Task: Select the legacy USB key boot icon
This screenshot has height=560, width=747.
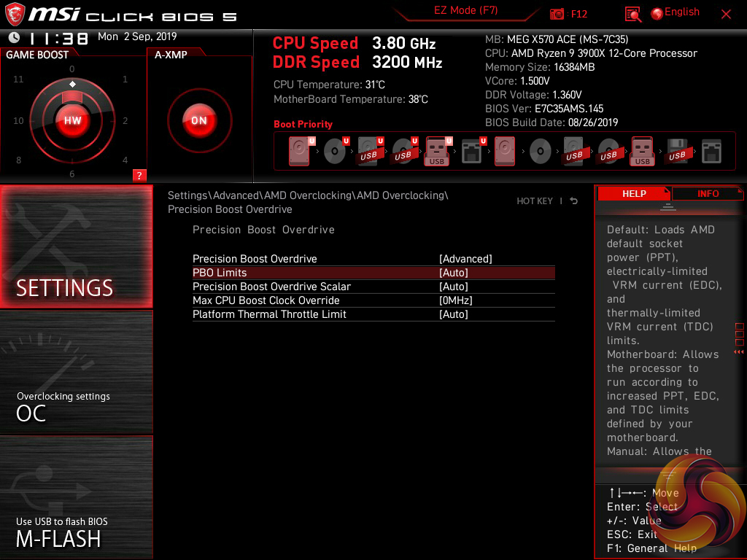Action: point(643,152)
